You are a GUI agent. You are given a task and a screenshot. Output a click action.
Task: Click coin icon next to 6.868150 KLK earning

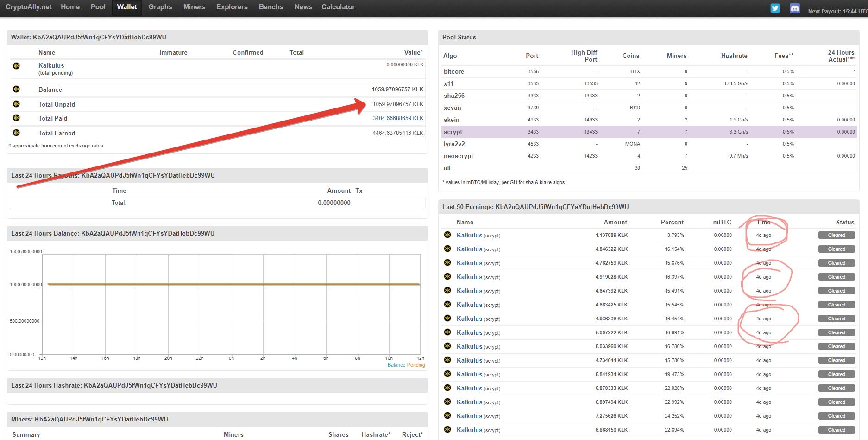[x=447, y=429]
